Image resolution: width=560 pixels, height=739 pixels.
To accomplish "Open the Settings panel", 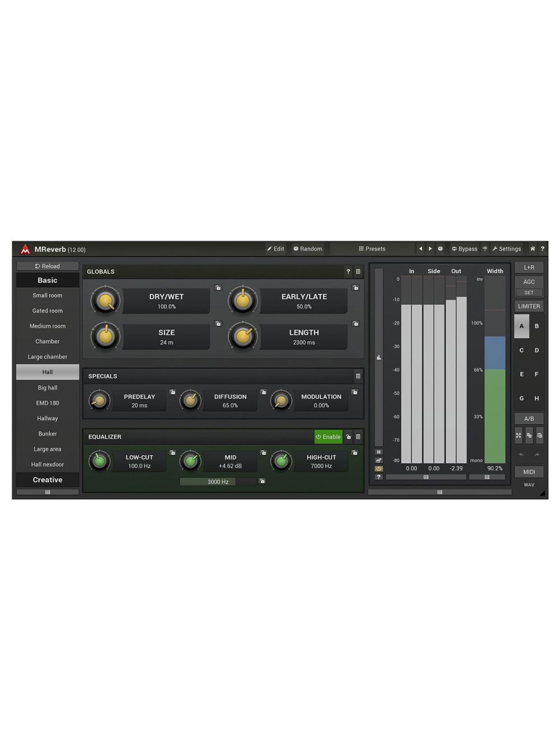I will click(x=507, y=249).
